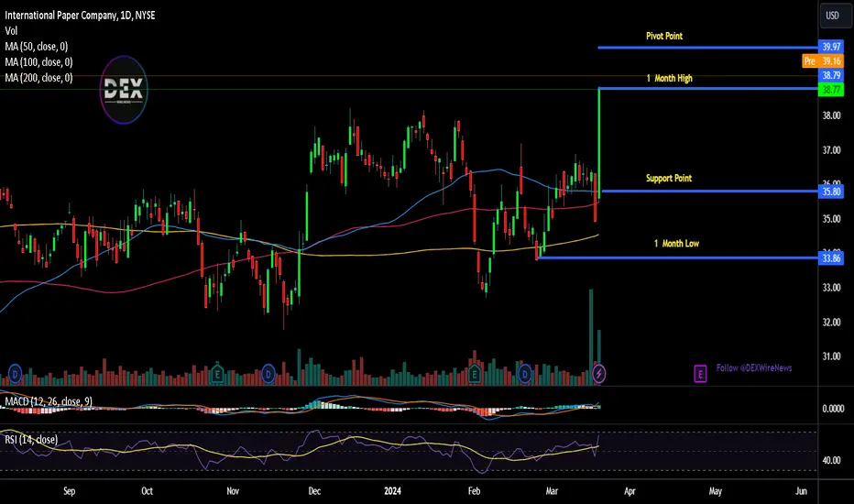Select the blue Support Point horizontal line
The image size is (854, 504).
(x=709, y=192)
